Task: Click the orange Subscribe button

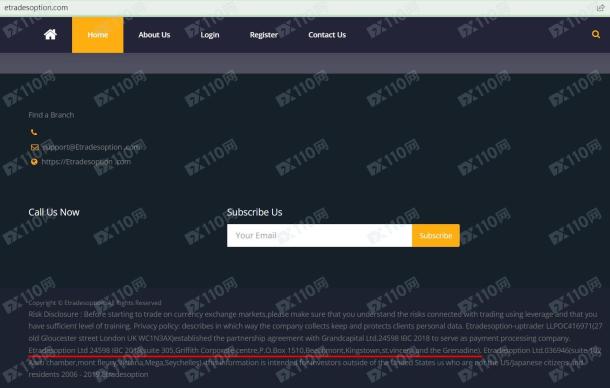Action: 436,235
